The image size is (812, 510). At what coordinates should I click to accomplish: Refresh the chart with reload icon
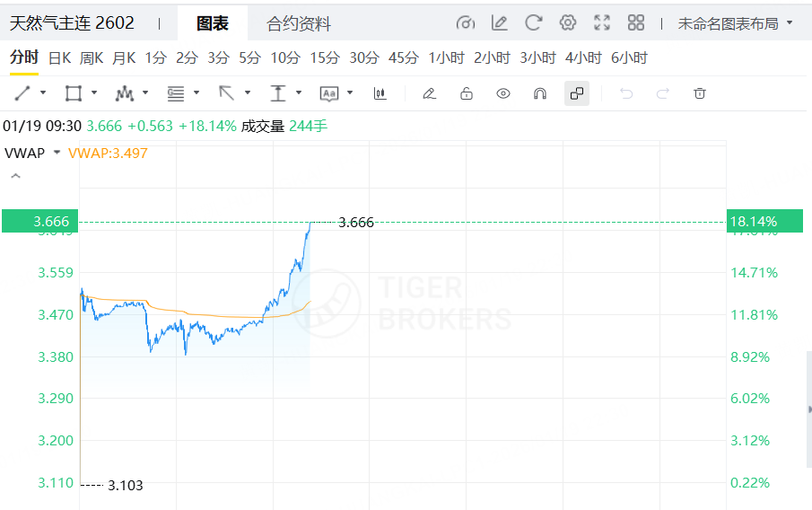533,22
